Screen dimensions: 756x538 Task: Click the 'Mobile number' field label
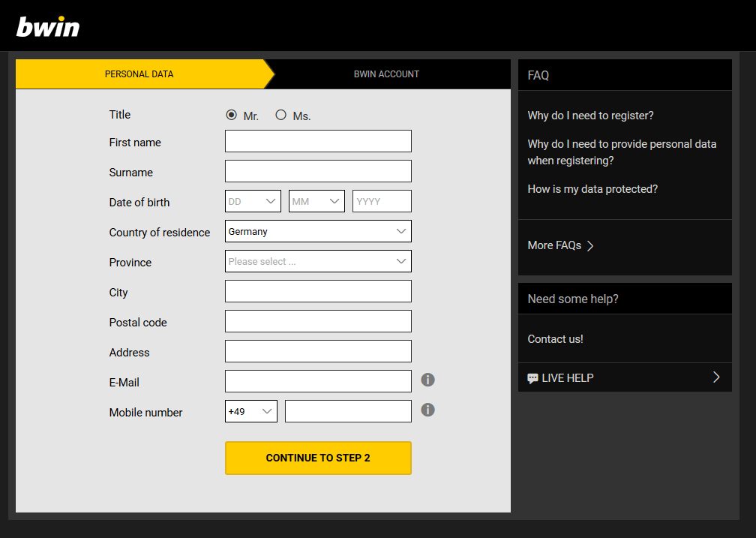click(x=145, y=412)
